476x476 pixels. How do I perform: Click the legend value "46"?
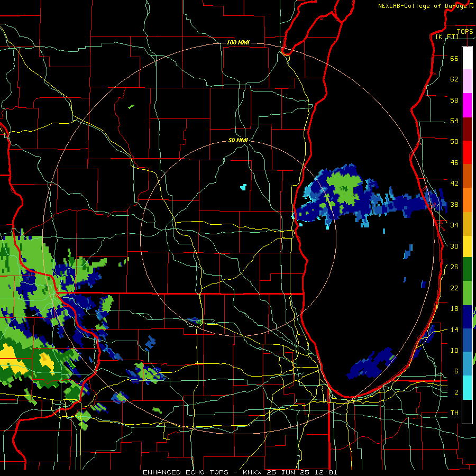454,163
